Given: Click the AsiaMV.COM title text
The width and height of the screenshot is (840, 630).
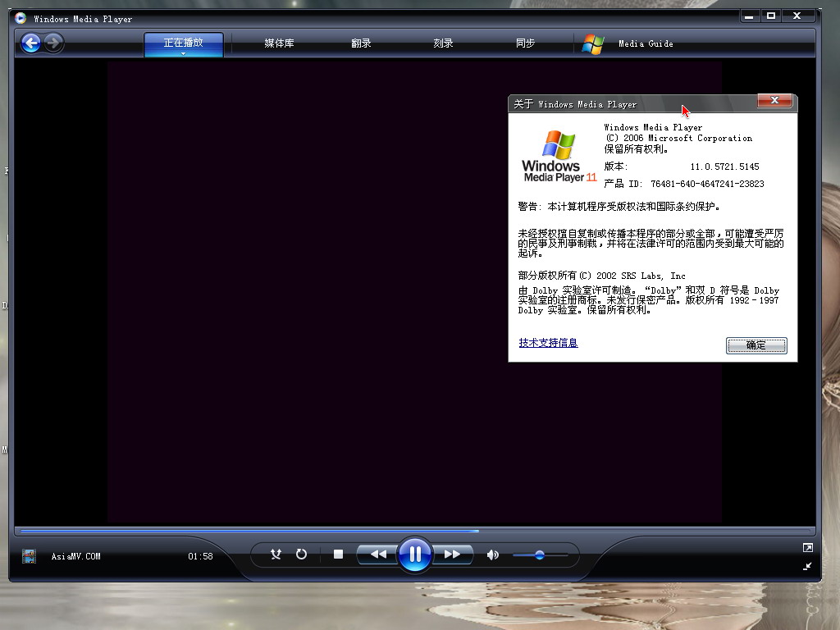Looking at the screenshot, I should pos(75,557).
